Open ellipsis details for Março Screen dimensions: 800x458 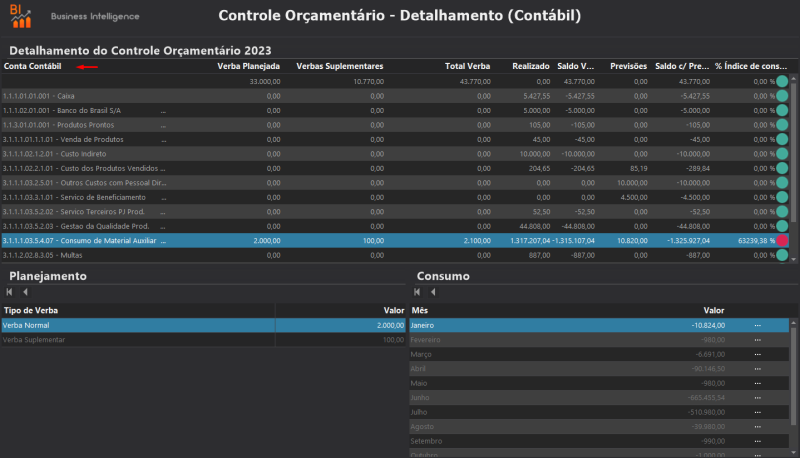(758, 354)
